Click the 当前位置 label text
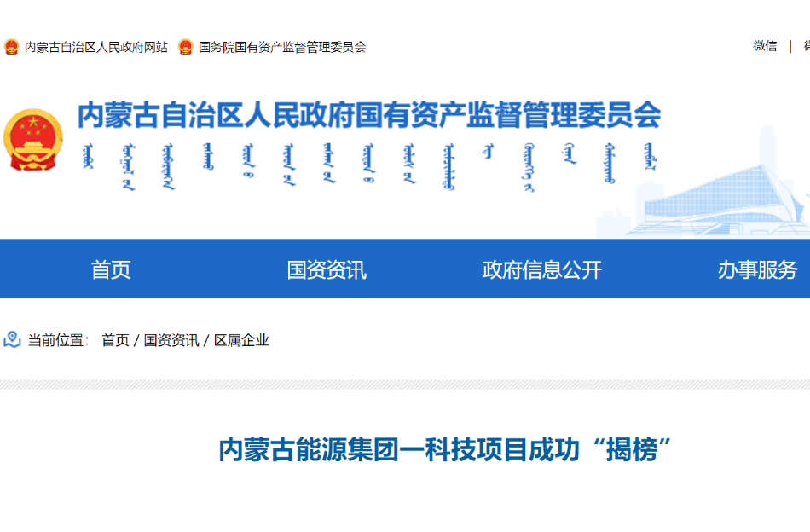 (57, 340)
